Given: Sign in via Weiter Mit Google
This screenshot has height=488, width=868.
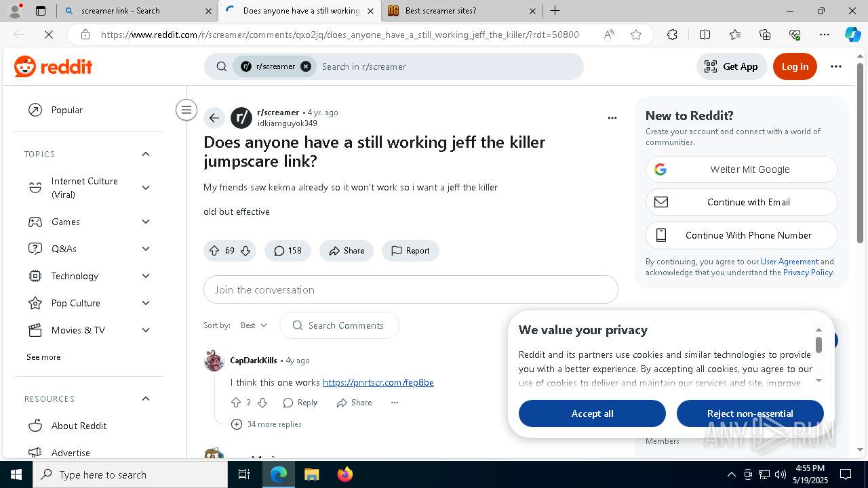Looking at the screenshot, I should pyautogui.click(x=742, y=169).
